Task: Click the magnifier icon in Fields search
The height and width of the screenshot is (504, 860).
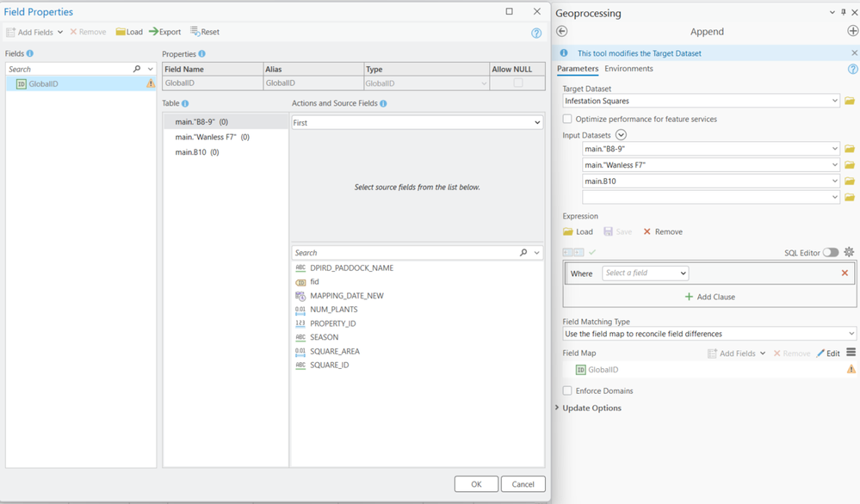Action: pos(137,69)
